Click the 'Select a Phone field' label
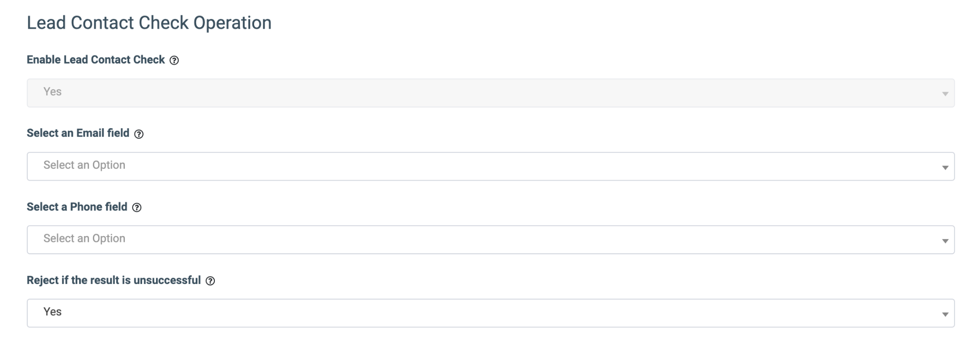Viewport: 980px width, 347px height. coord(77,207)
